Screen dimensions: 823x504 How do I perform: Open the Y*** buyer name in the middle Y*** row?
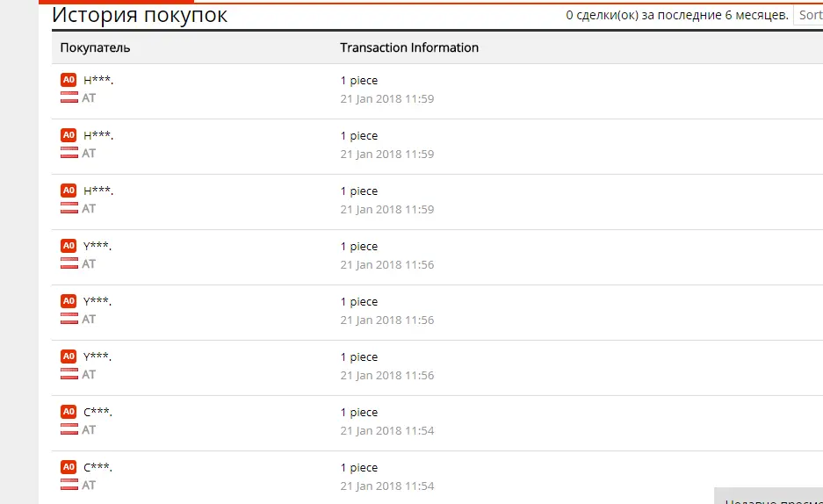[x=97, y=301]
